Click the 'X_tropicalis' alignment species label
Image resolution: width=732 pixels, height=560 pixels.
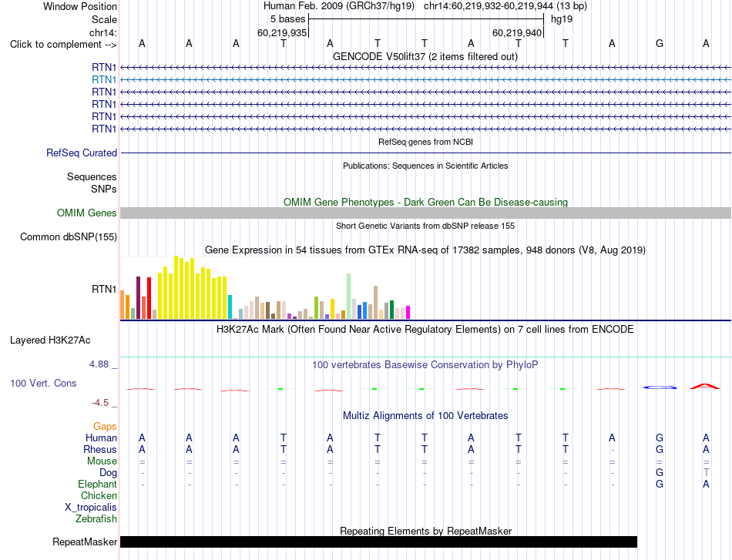(91, 508)
